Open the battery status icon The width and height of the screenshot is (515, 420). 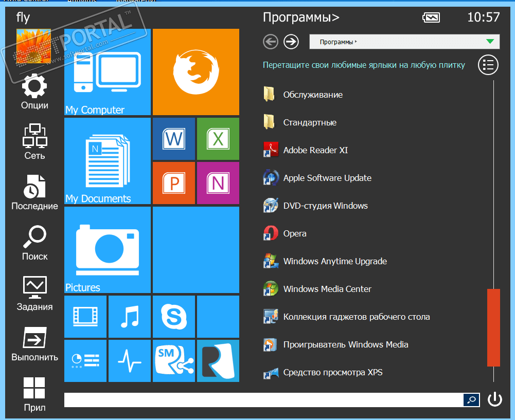[431, 17]
